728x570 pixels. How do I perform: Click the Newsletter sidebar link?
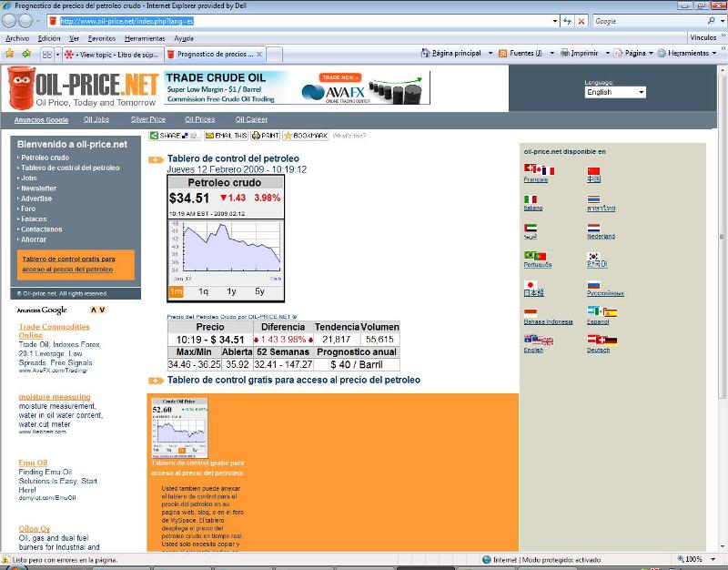click(x=39, y=188)
